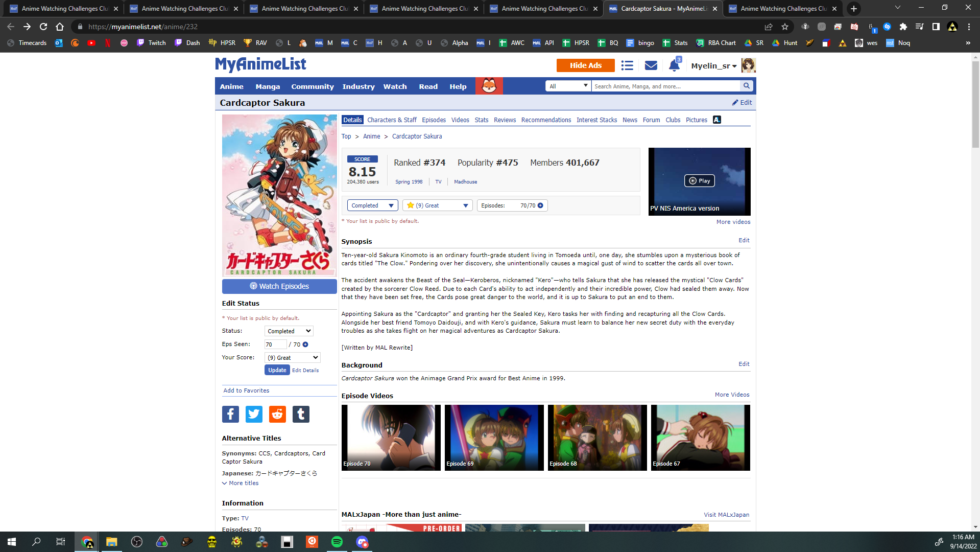Open the search category All dropdown

pyautogui.click(x=568, y=86)
